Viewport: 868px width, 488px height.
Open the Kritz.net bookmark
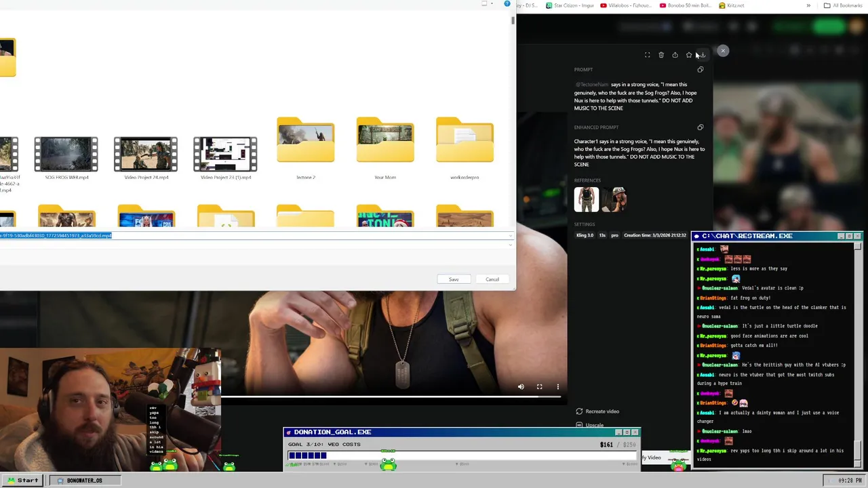731,5
